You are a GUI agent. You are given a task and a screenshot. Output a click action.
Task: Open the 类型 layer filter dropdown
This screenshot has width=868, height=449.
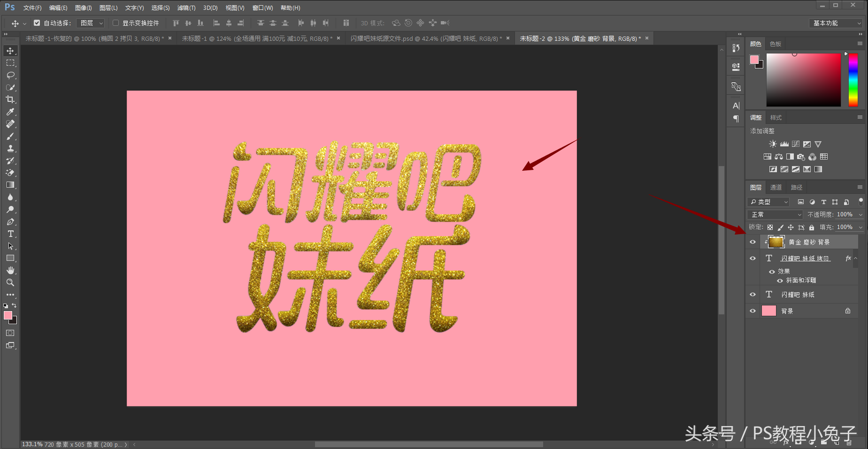coord(768,202)
